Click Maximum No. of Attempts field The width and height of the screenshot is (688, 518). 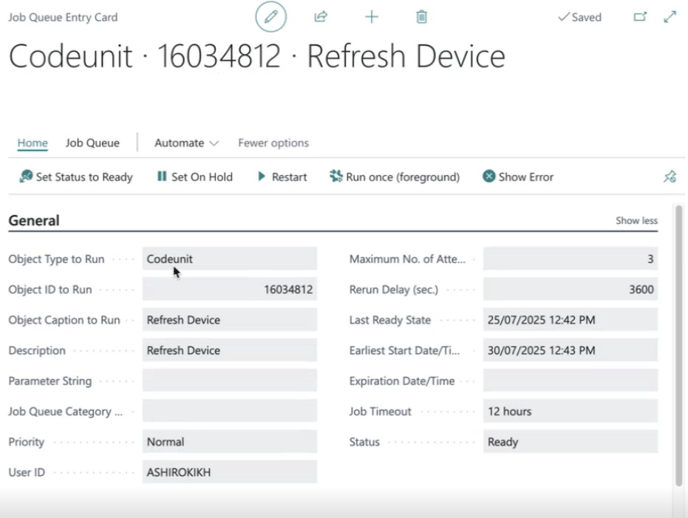coord(570,259)
